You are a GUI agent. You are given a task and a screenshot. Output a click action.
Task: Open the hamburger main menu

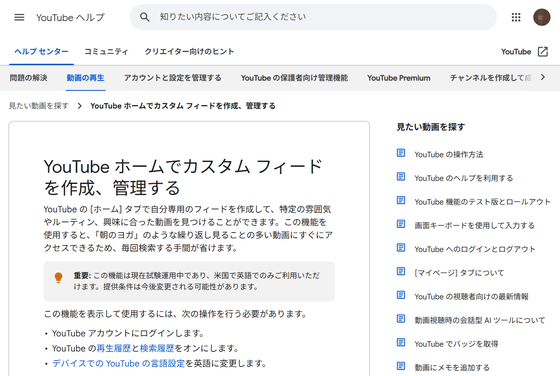point(19,17)
